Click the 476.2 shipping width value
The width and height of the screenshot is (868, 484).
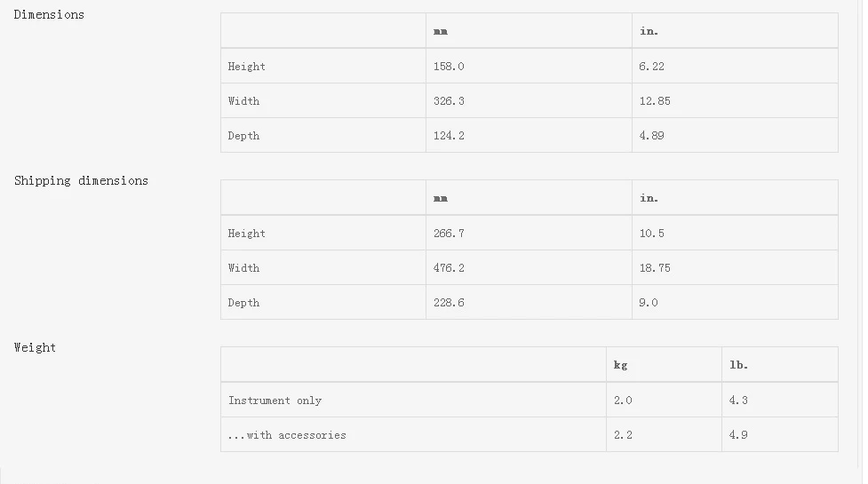coord(449,268)
